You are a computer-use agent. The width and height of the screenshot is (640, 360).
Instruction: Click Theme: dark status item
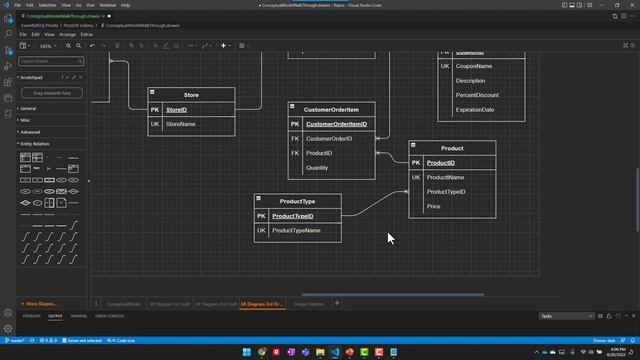[x=604, y=341]
